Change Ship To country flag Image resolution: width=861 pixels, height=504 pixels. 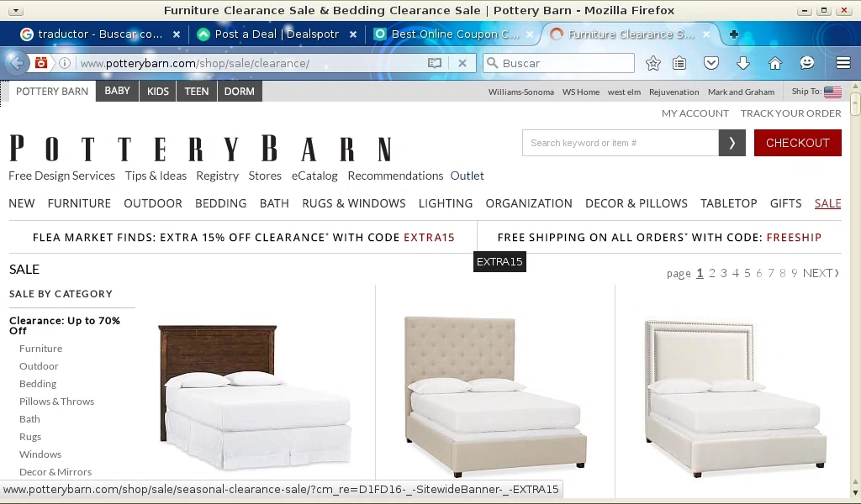point(832,92)
